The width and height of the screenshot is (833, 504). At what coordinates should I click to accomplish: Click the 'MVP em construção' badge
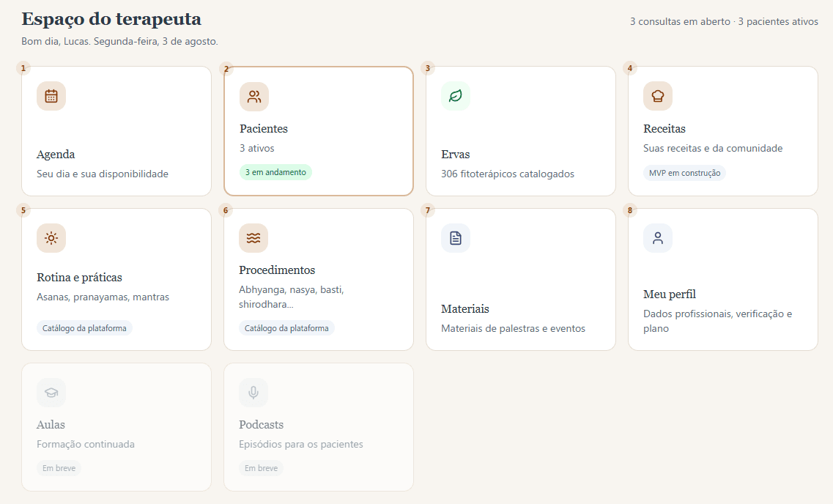pyautogui.click(x=684, y=173)
